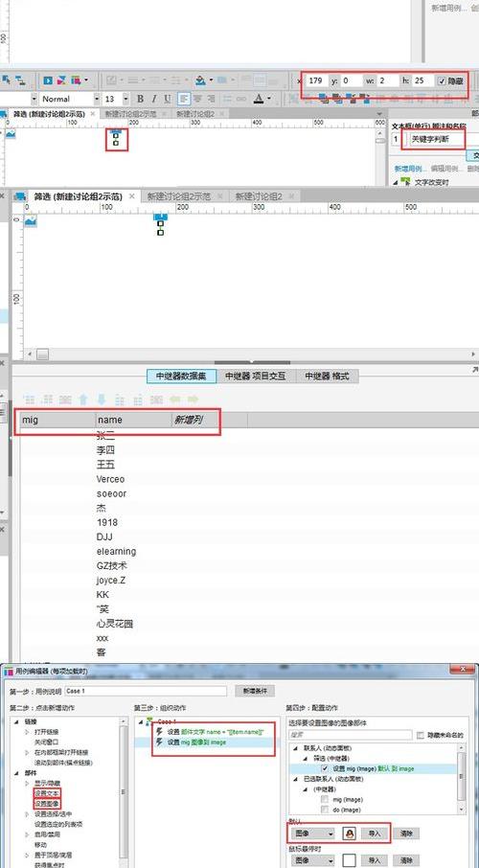Select the 设置 部件文字 name action

coord(216,731)
